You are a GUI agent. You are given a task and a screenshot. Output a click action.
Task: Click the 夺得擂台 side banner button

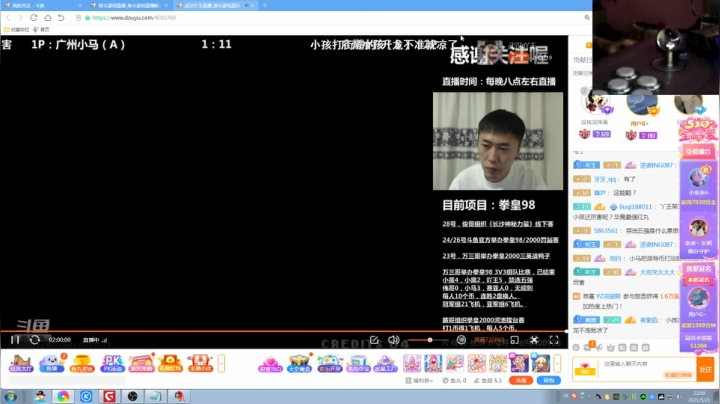point(698,152)
